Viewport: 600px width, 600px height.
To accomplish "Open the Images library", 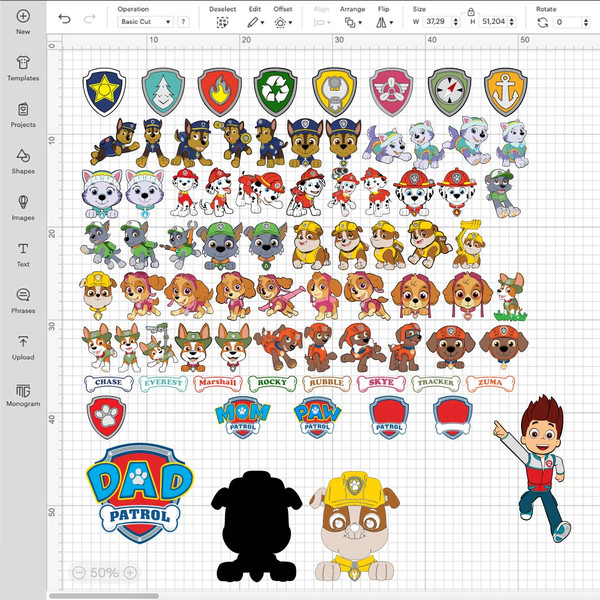I will click(23, 202).
